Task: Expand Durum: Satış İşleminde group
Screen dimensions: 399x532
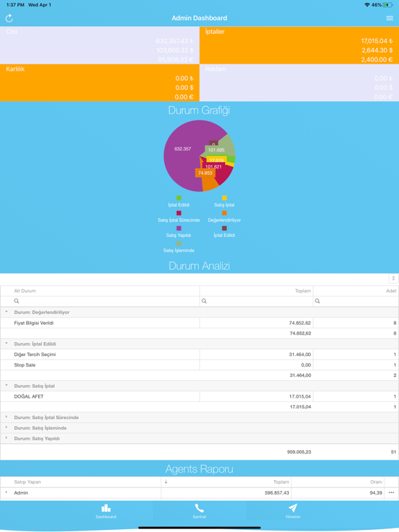Action: coord(6,427)
